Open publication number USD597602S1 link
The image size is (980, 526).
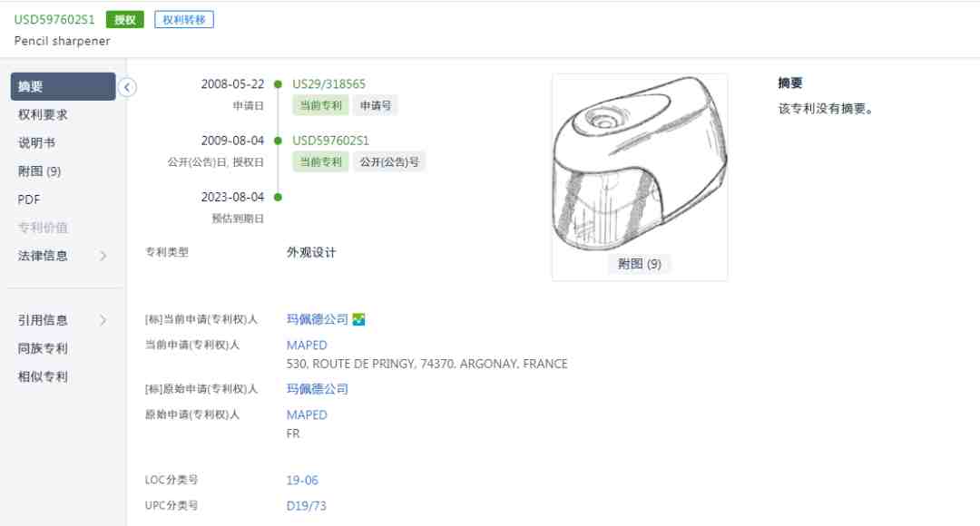click(330, 141)
